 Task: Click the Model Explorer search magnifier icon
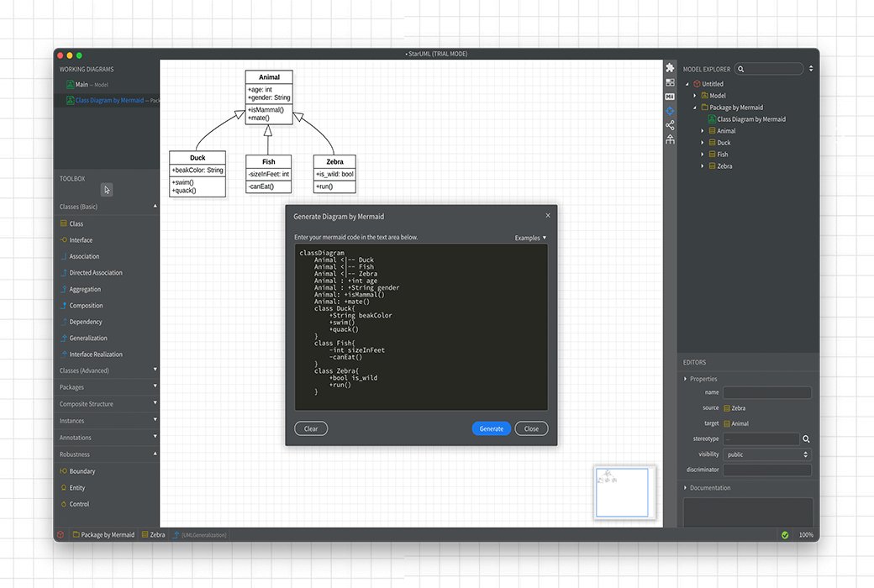pyautogui.click(x=740, y=69)
